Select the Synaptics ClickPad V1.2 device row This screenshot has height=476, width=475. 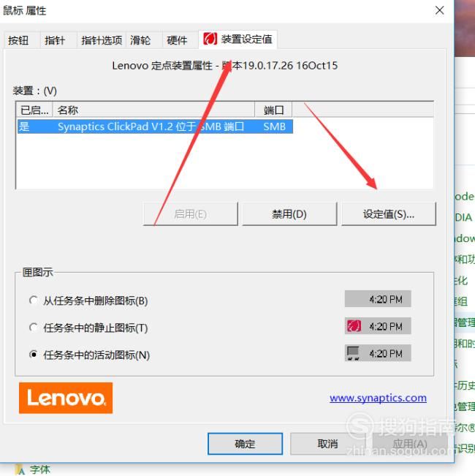pyautogui.click(x=155, y=126)
